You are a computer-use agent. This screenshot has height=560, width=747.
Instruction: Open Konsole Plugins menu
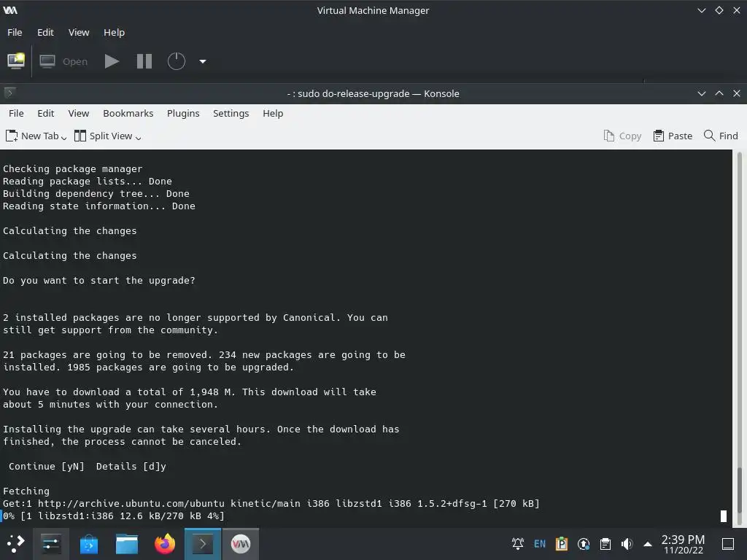(183, 113)
